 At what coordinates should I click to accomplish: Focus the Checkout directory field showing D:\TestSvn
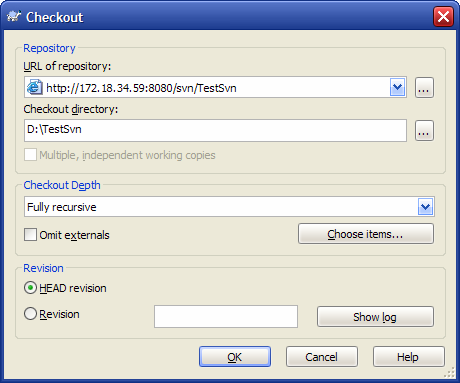point(215,130)
